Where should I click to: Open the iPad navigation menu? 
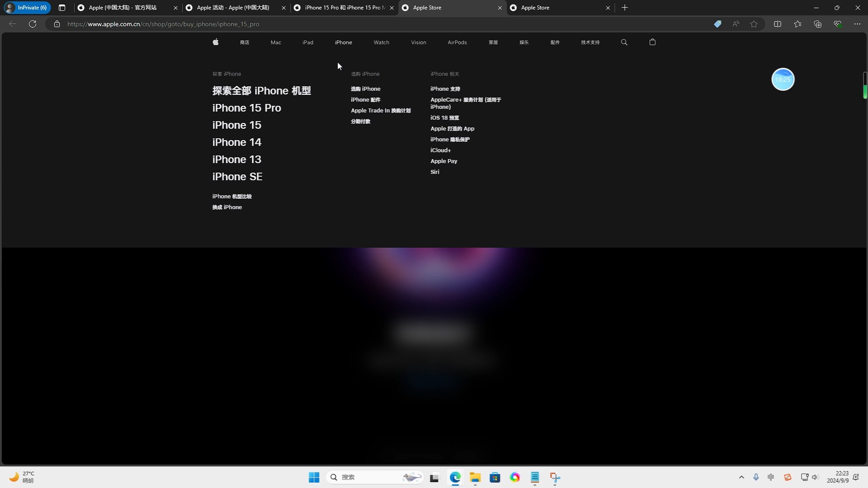(x=308, y=42)
